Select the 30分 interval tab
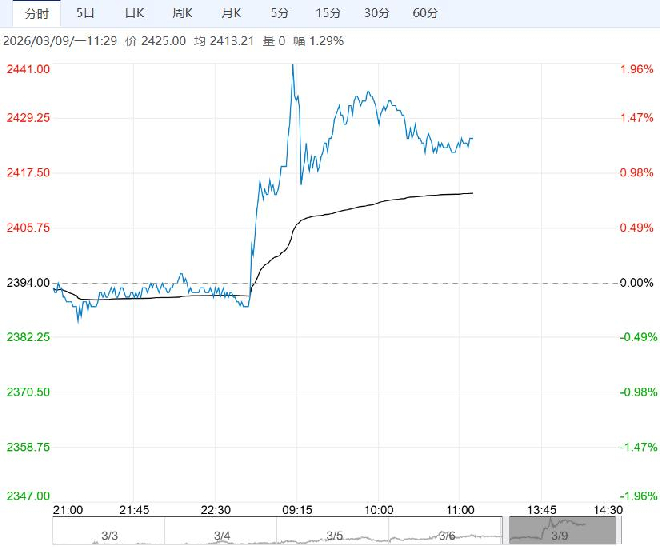Image resolution: width=660 pixels, height=547 pixels. [x=376, y=13]
